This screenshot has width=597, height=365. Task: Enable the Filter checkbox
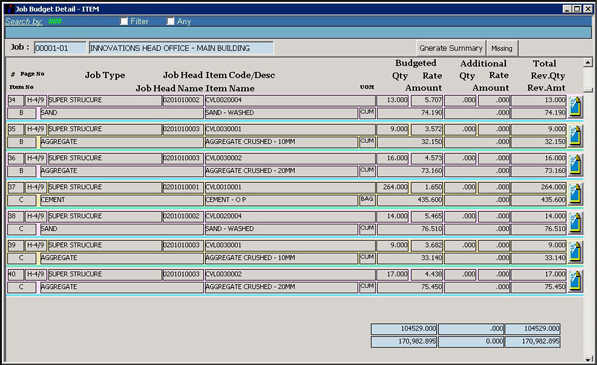click(124, 21)
